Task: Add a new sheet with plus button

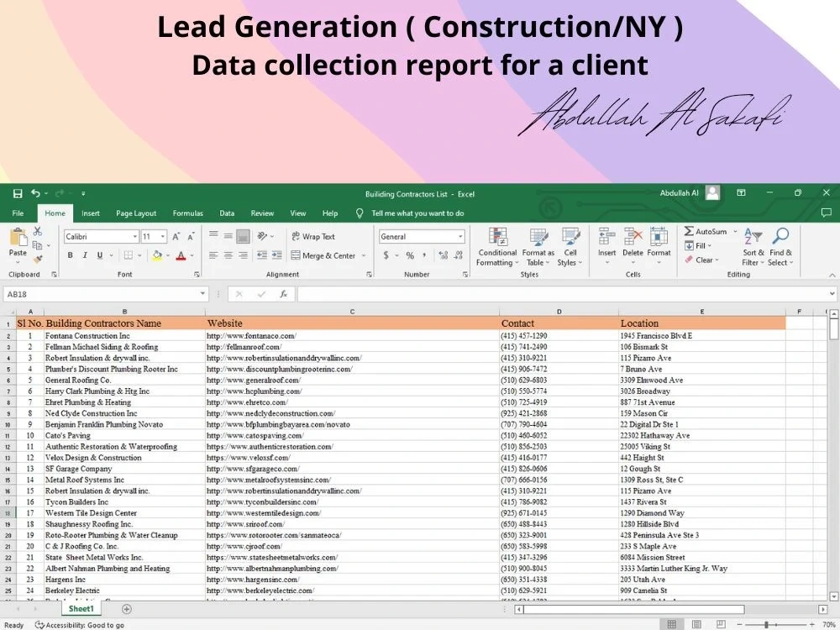Action: [127, 609]
